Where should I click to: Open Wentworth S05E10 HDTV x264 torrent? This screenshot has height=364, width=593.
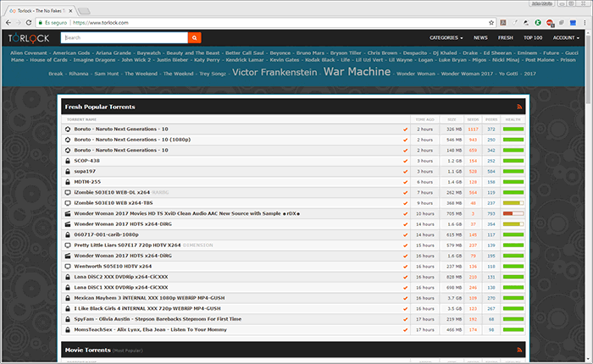tap(113, 267)
